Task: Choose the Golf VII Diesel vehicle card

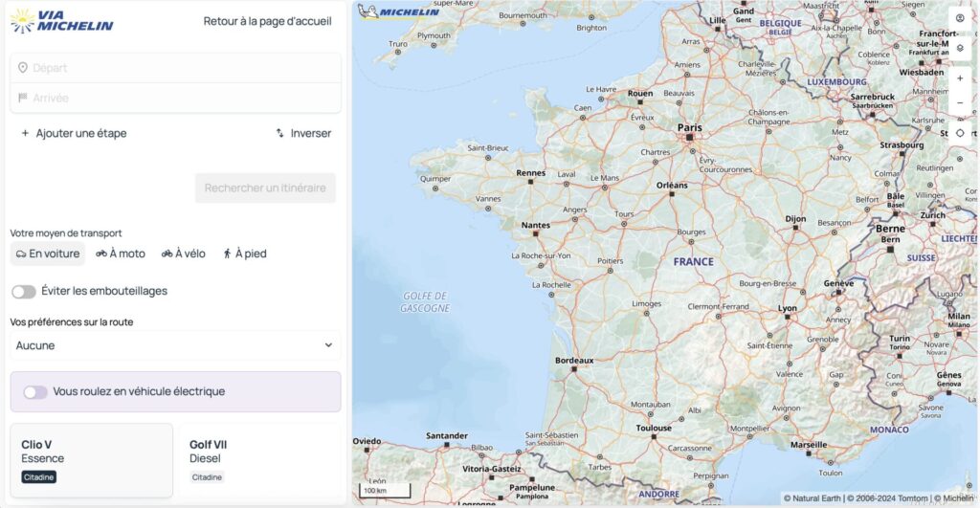Action: [x=258, y=460]
